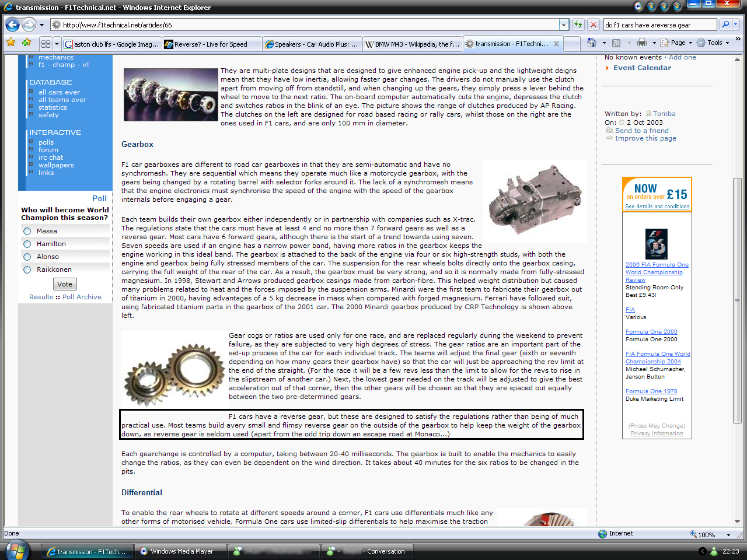Stop loading with the red X
747x560 pixels.
click(593, 24)
